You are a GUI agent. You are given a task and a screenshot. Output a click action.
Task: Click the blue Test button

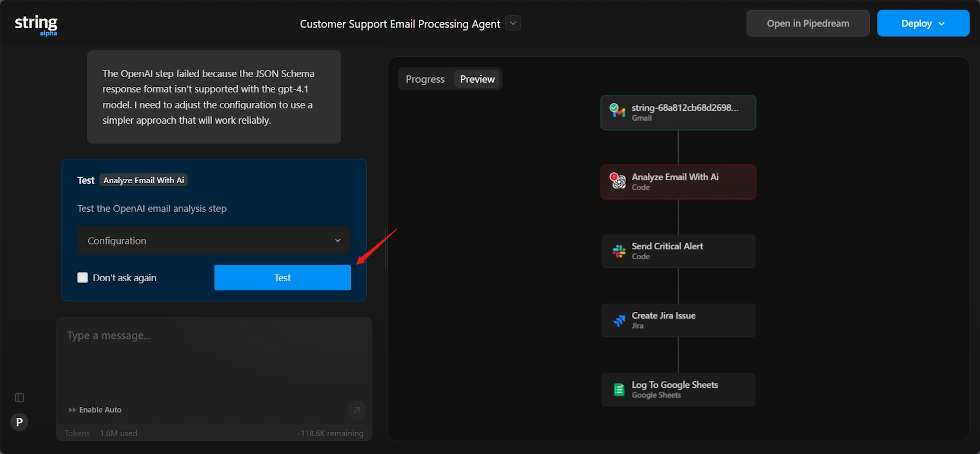click(282, 278)
